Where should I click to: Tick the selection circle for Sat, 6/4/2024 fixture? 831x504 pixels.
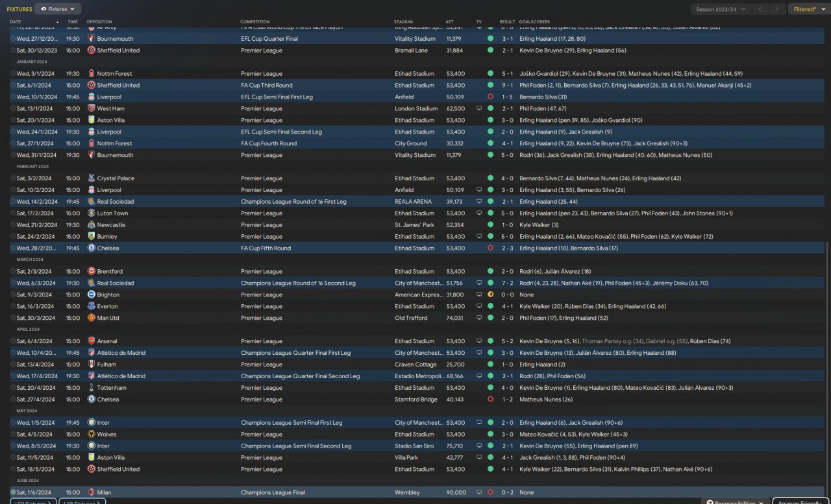[x=13, y=341]
